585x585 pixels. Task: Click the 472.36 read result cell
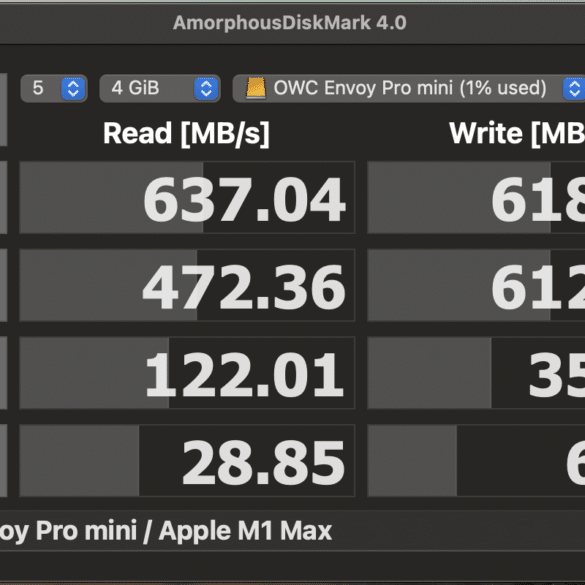pyautogui.click(x=187, y=285)
